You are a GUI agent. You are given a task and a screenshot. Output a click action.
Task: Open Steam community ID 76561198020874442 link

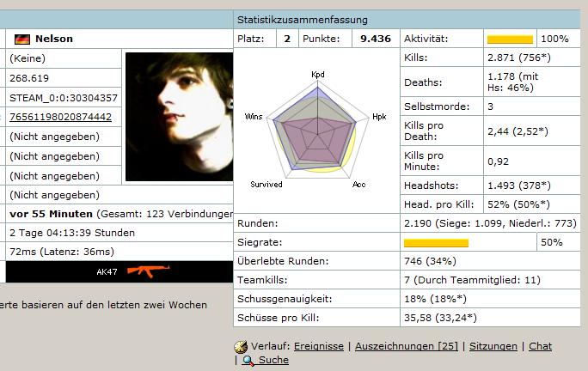point(60,117)
